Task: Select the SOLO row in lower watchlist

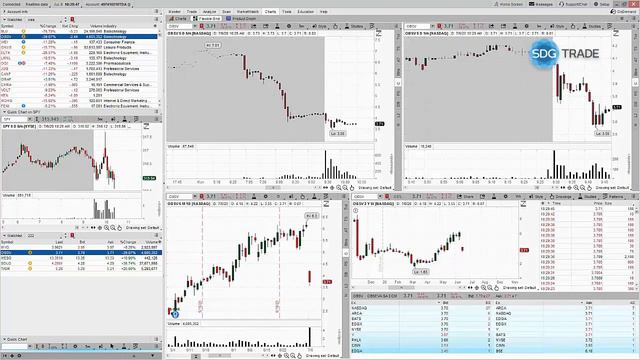Action: point(81,263)
